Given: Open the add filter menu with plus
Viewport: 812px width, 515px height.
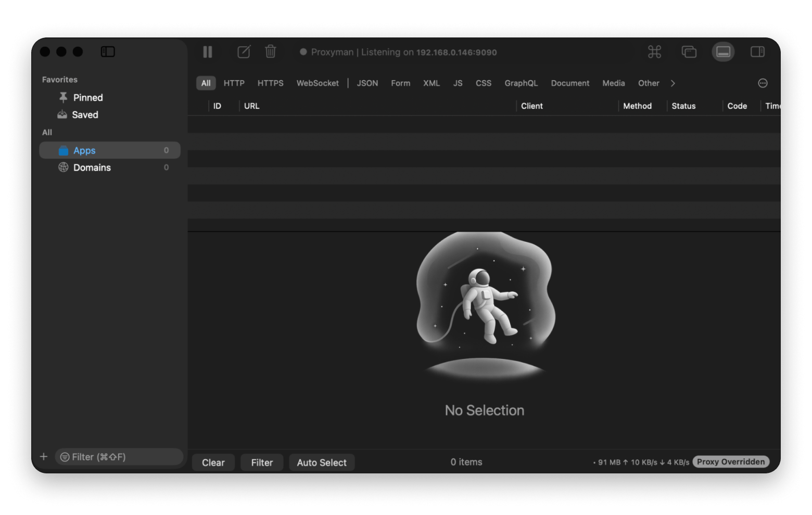Looking at the screenshot, I should pos(44,457).
